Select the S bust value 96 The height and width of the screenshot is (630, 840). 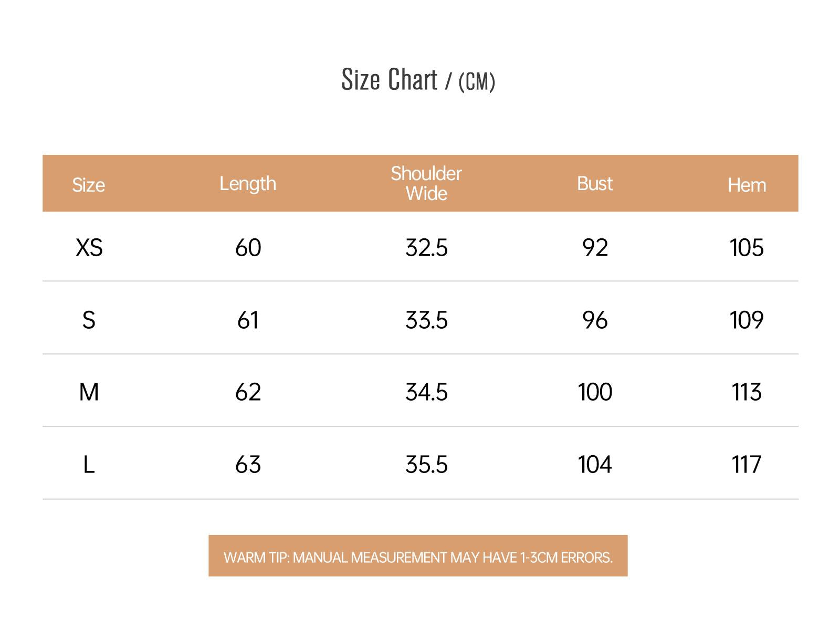595,320
